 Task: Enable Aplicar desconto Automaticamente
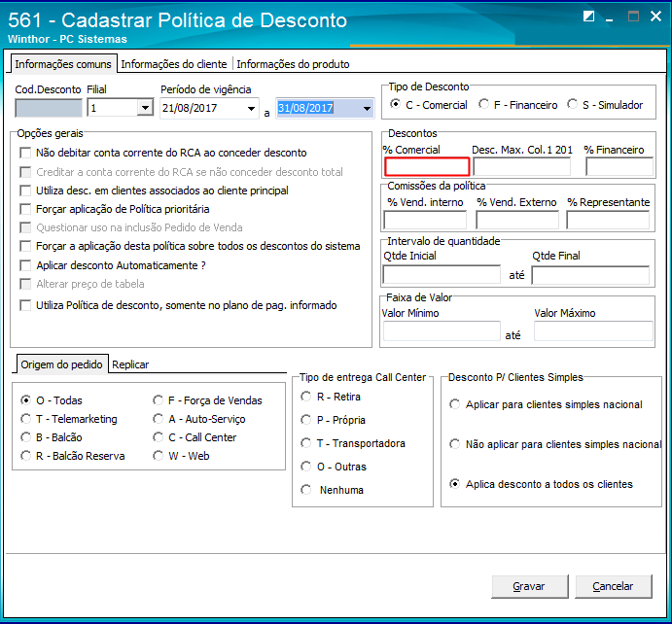[25, 265]
